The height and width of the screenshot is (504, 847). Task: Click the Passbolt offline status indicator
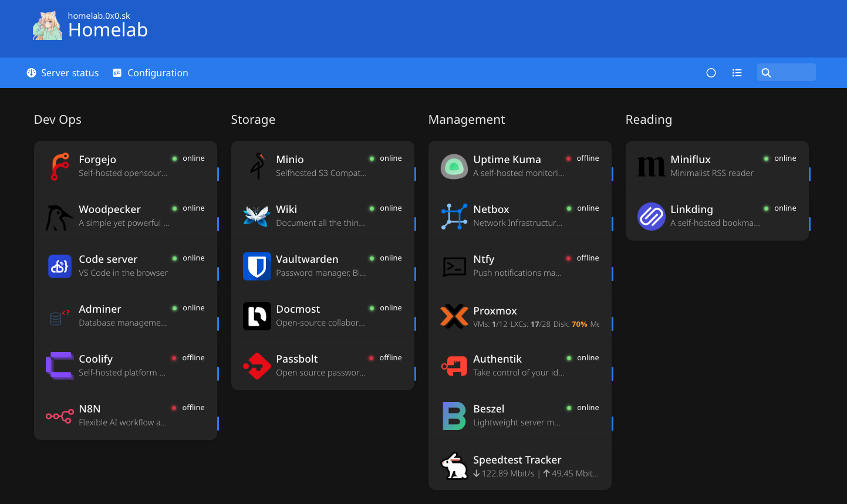(386, 358)
